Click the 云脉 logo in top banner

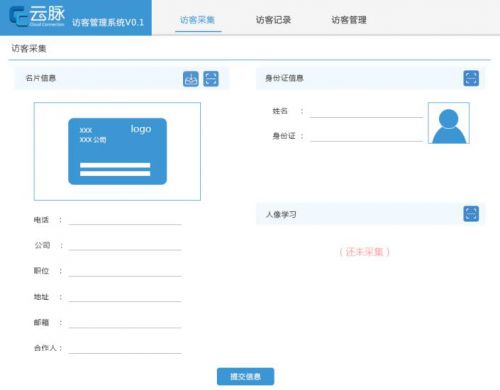[x=37, y=16]
